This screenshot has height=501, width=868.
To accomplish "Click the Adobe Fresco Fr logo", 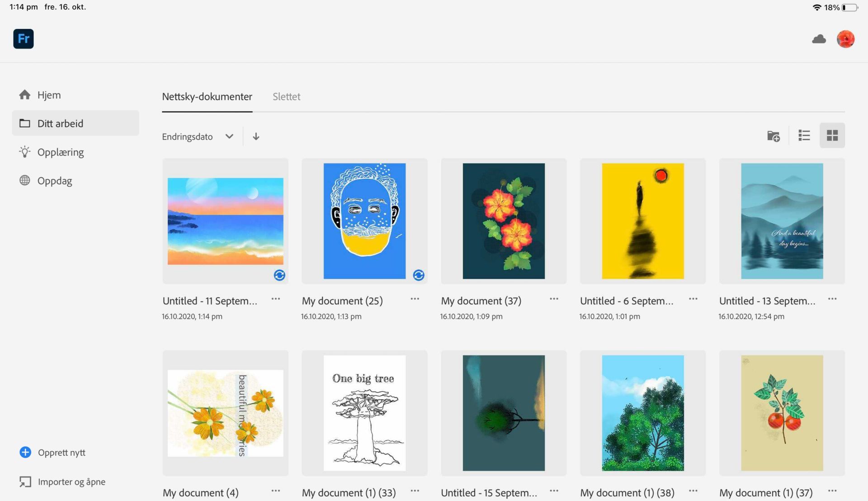I will pyautogui.click(x=24, y=39).
